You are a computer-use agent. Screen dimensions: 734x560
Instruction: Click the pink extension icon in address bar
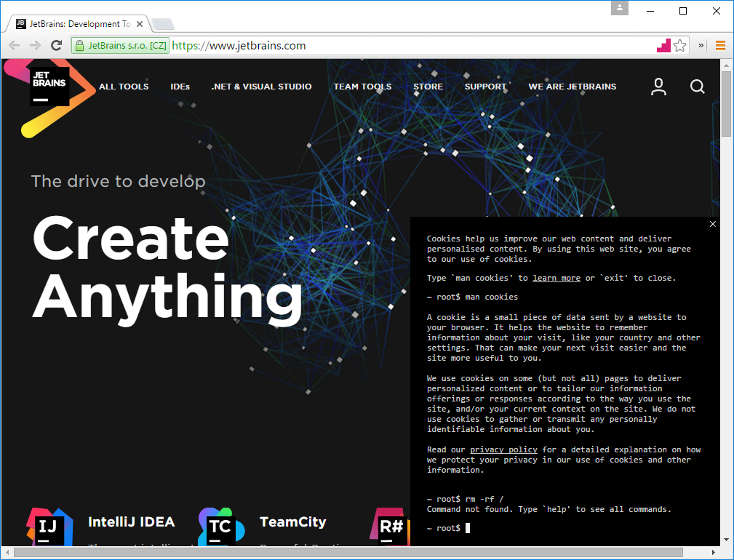663,45
